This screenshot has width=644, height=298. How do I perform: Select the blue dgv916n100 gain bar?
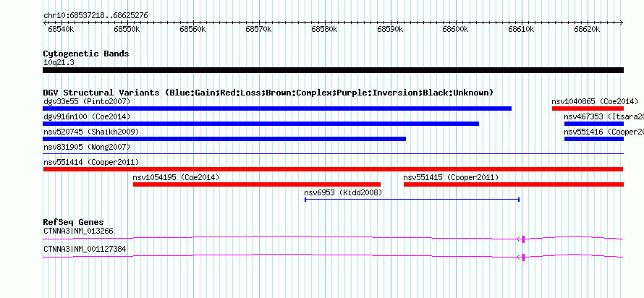260,124
